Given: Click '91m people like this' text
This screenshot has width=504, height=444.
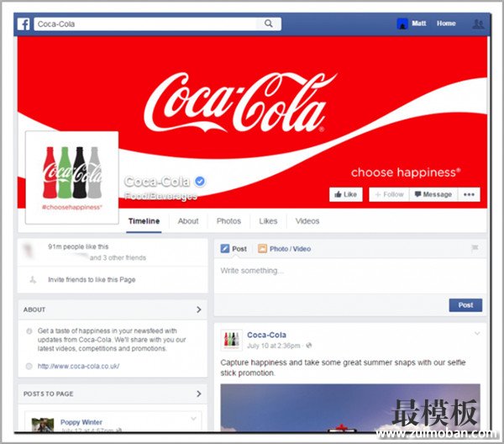Looking at the screenshot, I should 78,246.
